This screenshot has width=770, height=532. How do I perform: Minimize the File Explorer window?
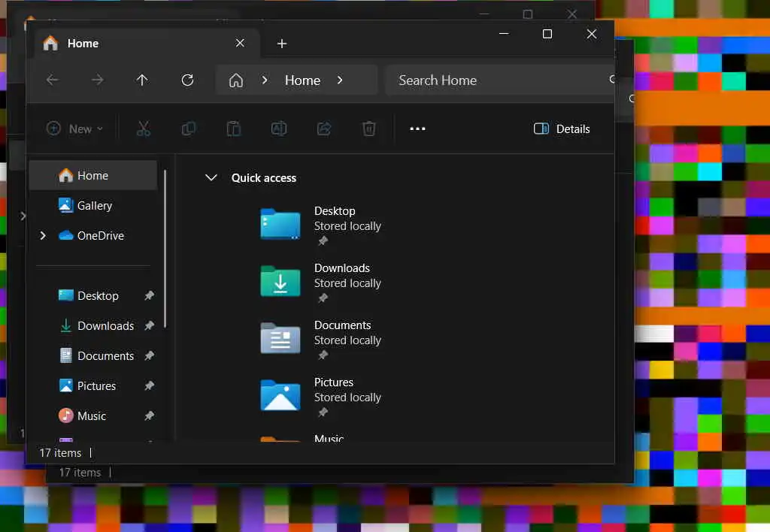[x=504, y=33]
